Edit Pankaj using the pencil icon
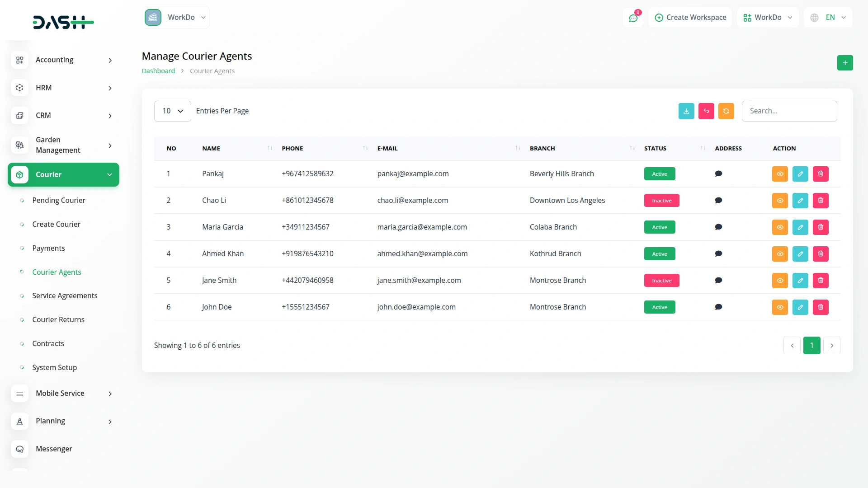 pos(800,174)
